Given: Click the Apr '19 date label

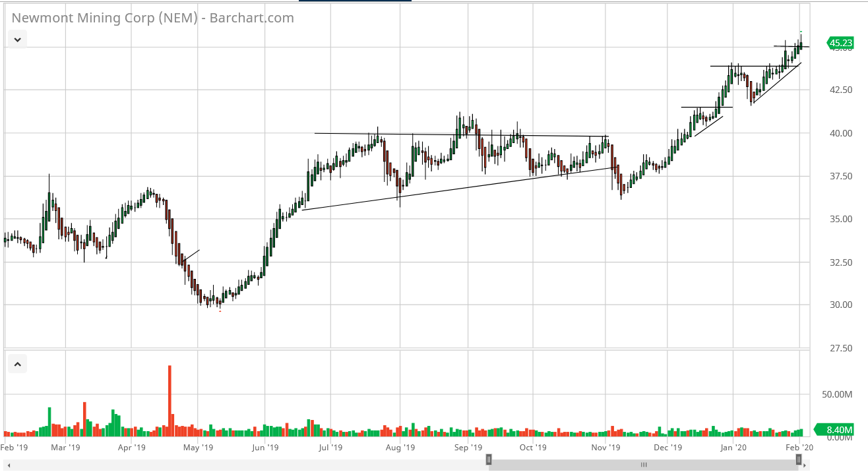Looking at the screenshot, I should 131,448.
